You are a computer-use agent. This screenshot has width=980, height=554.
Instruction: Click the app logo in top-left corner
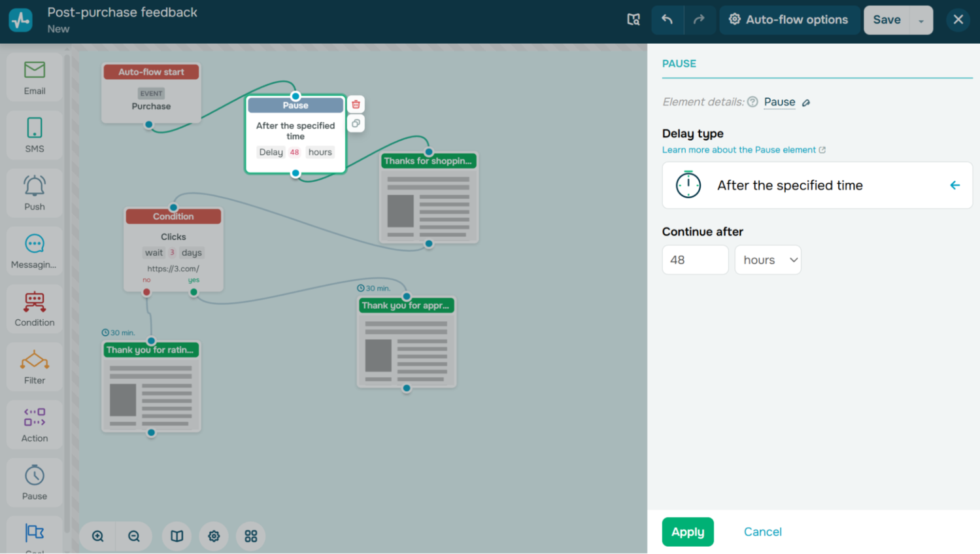(x=21, y=20)
